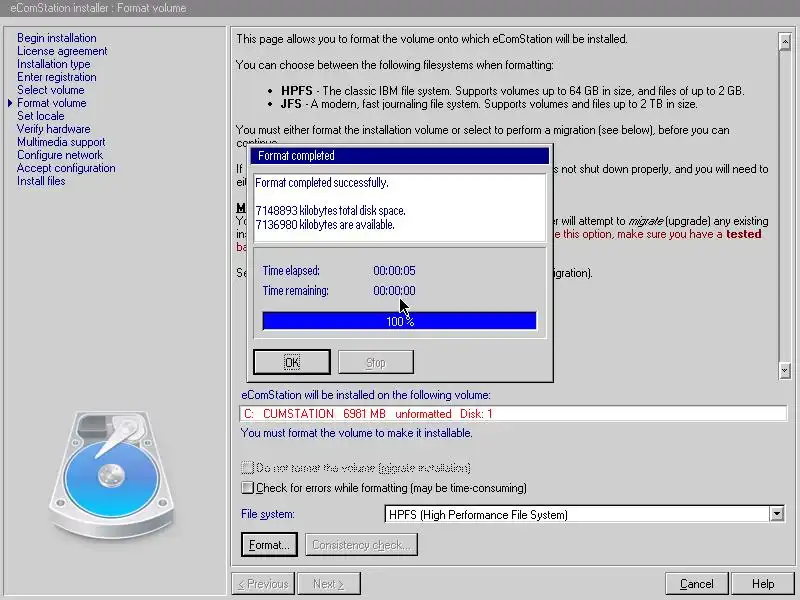This screenshot has height=600, width=800.
Task: Click the Format completed dialog title bar
Action: point(399,156)
